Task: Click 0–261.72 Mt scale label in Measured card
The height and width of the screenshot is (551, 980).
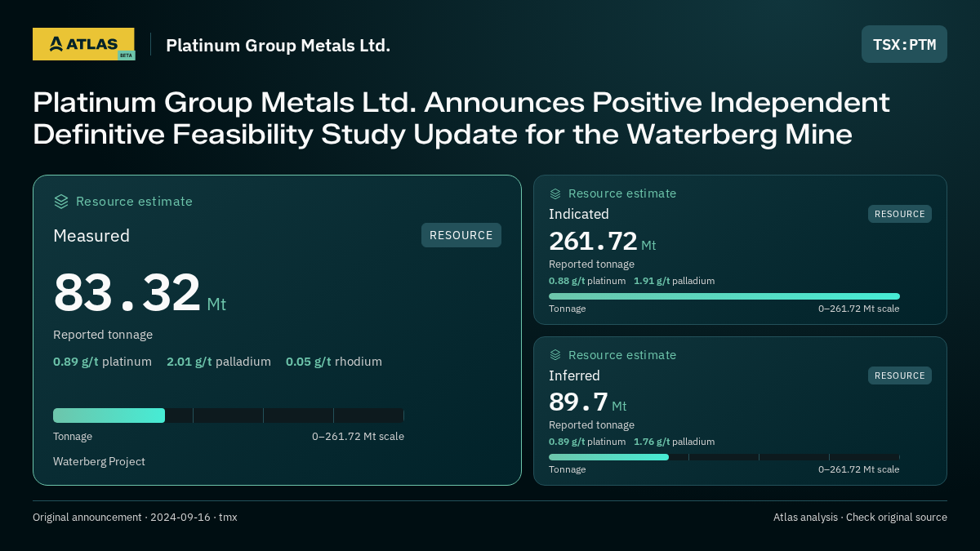Action: point(358,437)
